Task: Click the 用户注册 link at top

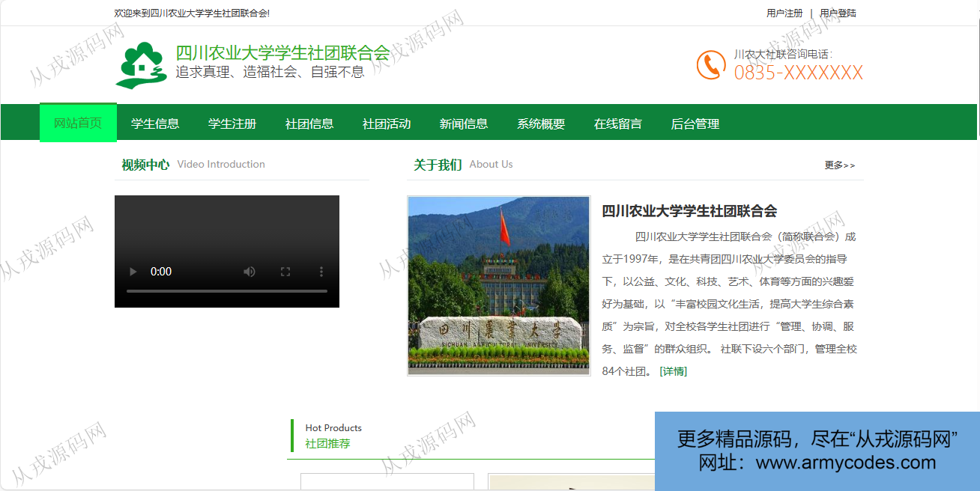Action: coord(784,13)
